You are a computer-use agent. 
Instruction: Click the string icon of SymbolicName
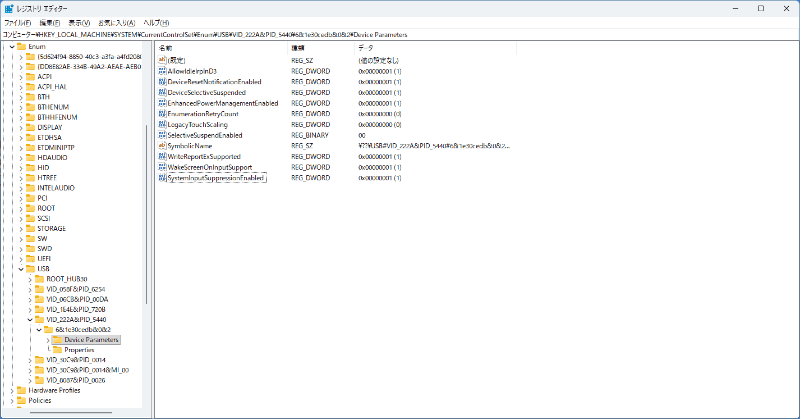click(162, 146)
